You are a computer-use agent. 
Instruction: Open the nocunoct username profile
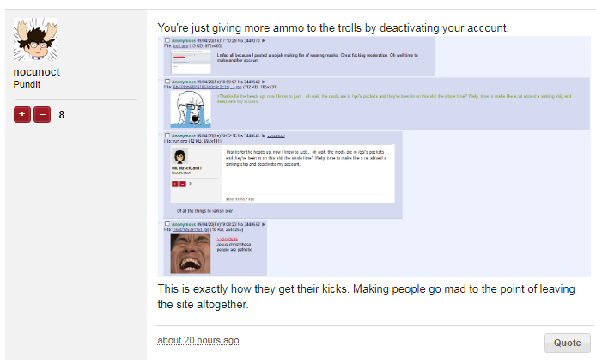[x=36, y=72]
